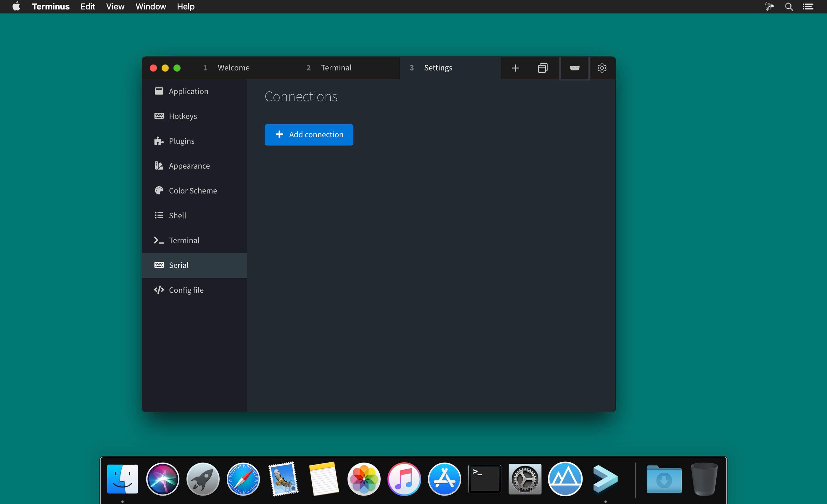Open Terminus settings gear icon
The image size is (827, 504).
click(601, 67)
